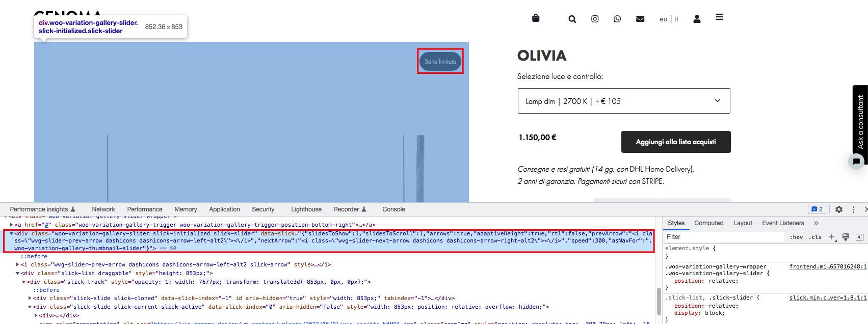This screenshot has width=868, height=324.
Task: Click the Styles Filter input field
Action: point(724,237)
